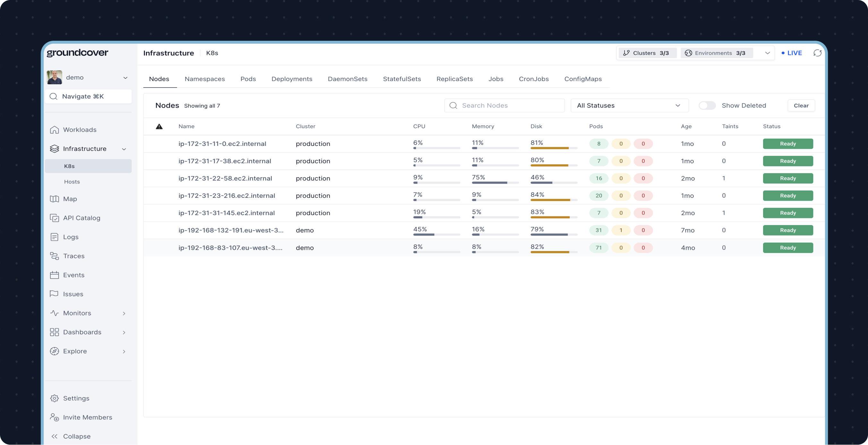Viewport: 868px width, 445px height.
Task: Switch to the DaemonSets tab
Action: 347,79
